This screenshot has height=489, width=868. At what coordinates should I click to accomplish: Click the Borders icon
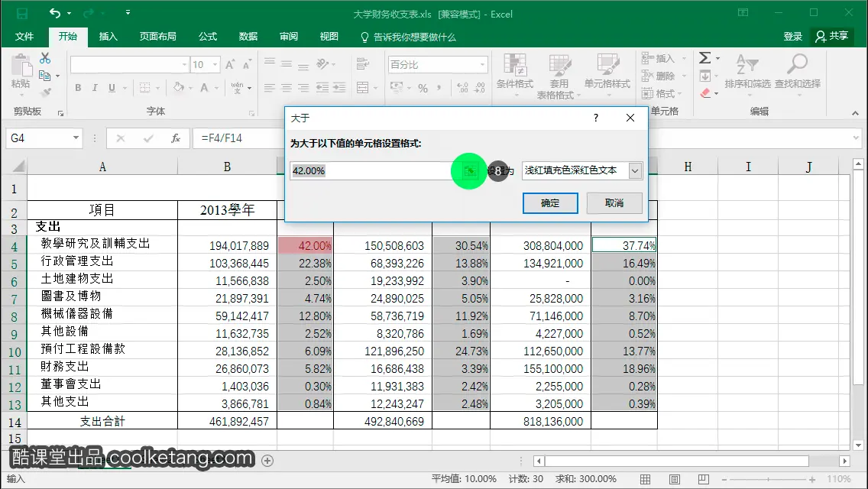click(x=145, y=88)
